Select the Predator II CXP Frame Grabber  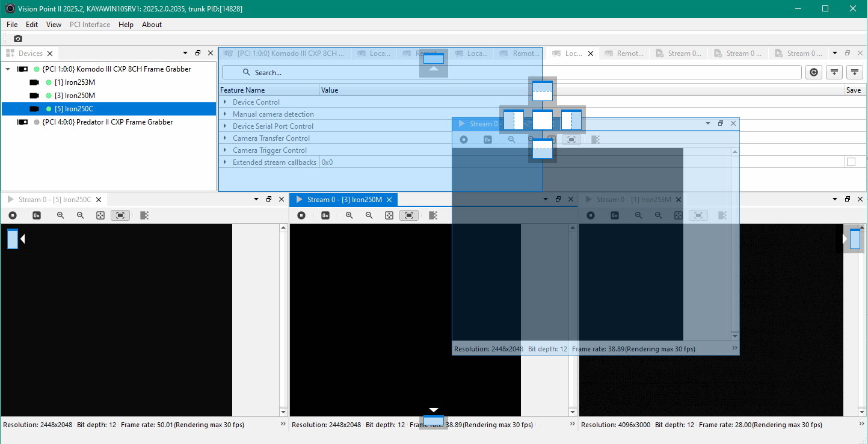107,122
